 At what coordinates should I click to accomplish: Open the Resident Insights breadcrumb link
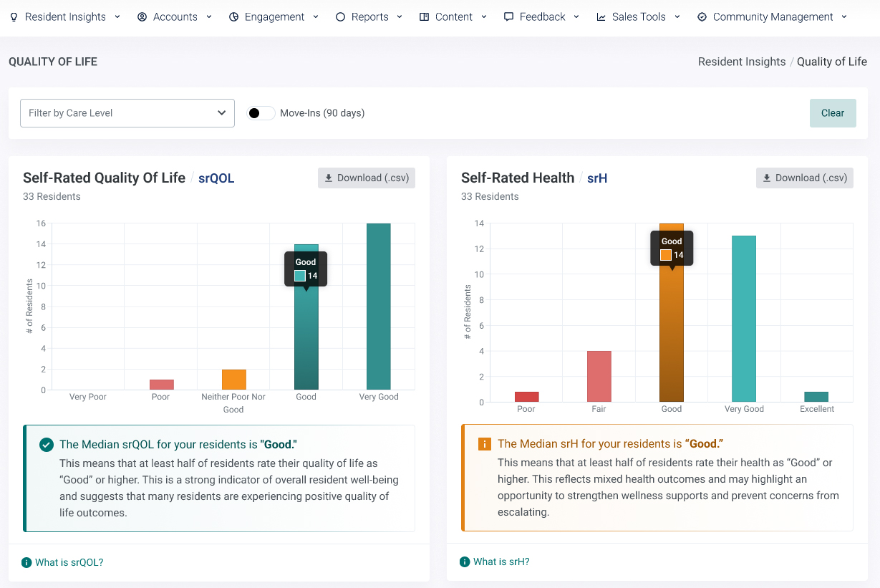point(742,62)
